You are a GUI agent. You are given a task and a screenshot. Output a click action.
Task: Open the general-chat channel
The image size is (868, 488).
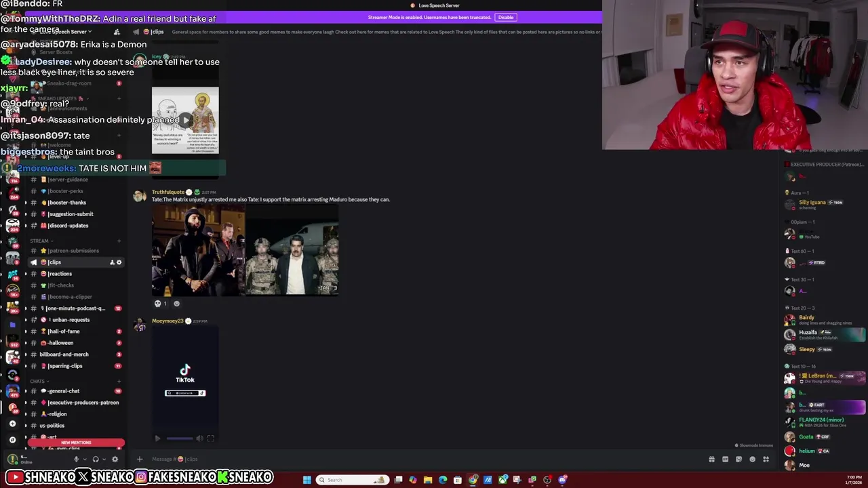75,391
